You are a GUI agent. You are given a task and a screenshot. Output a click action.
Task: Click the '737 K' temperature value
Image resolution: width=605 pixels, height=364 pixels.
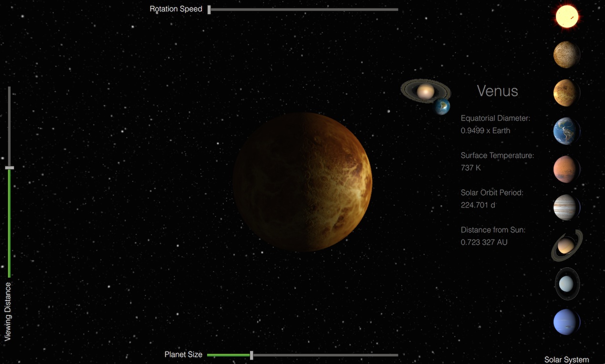[x=471, y=167]
